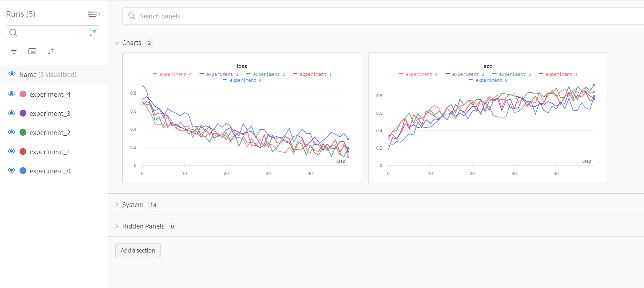Click the System panel count badge 14

click(x=153, y=205)
